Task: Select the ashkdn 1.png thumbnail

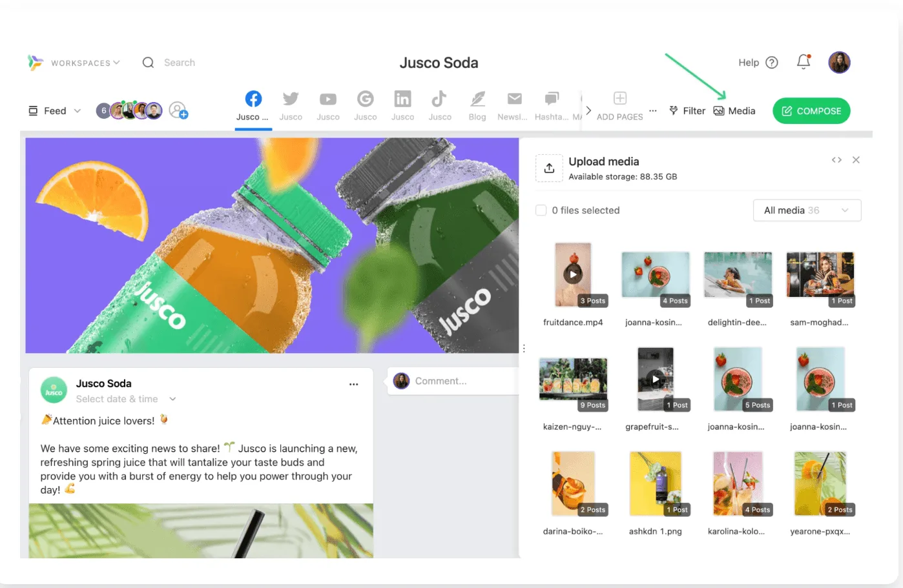Action: pos(656,483)
